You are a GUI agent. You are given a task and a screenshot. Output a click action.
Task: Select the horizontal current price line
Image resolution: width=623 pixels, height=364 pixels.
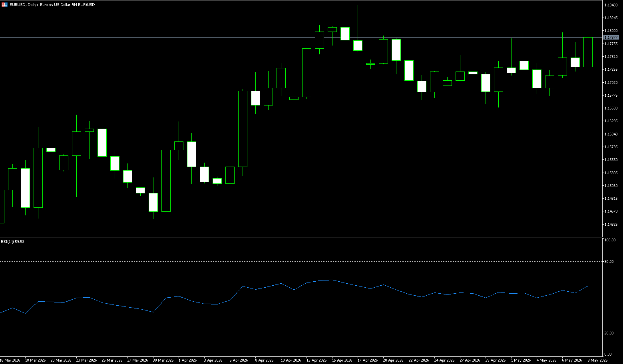(301, 37)
